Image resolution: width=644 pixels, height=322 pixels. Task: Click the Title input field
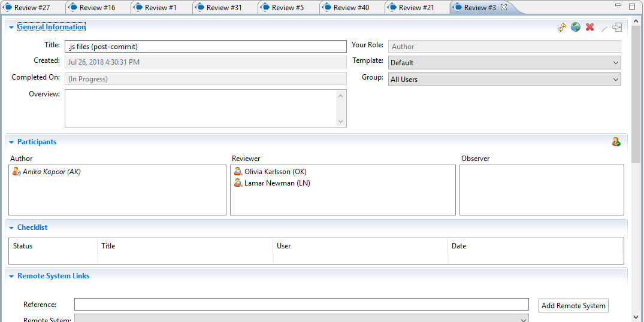point(205,46)
